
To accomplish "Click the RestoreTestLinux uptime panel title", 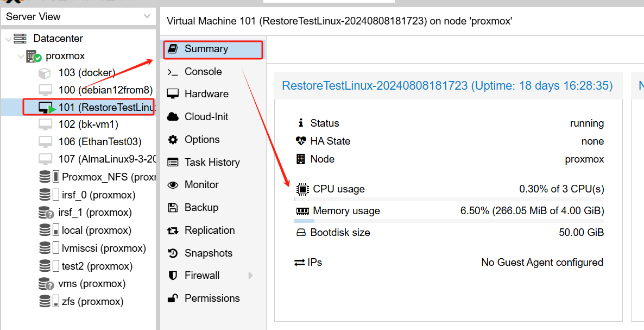I will click(x=447, y=85).
